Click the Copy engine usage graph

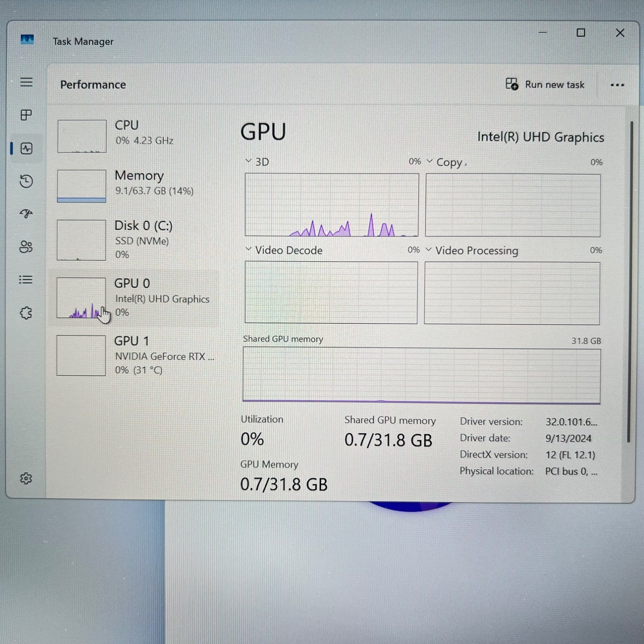(513, 205)
